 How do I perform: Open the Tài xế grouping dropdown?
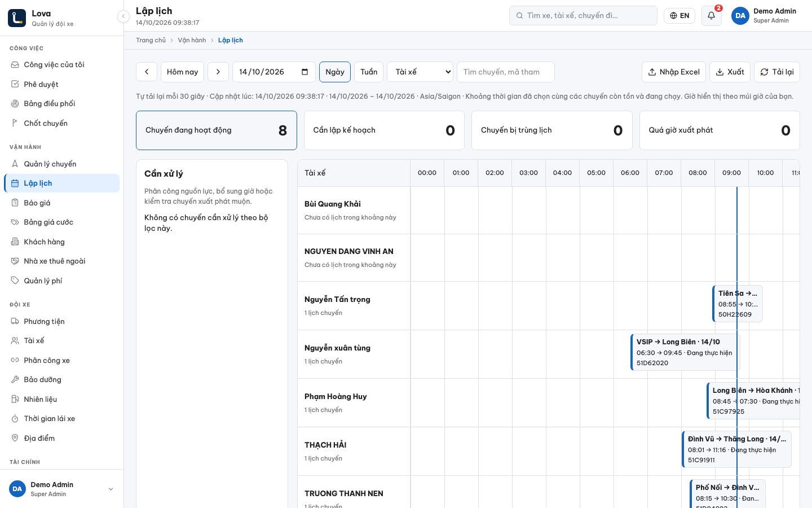point(421,72)
